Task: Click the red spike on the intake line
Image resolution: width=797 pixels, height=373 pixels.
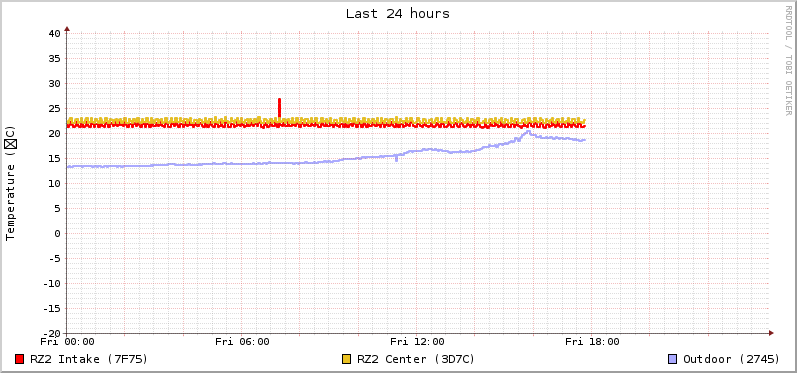Action: tap(279, 108)
